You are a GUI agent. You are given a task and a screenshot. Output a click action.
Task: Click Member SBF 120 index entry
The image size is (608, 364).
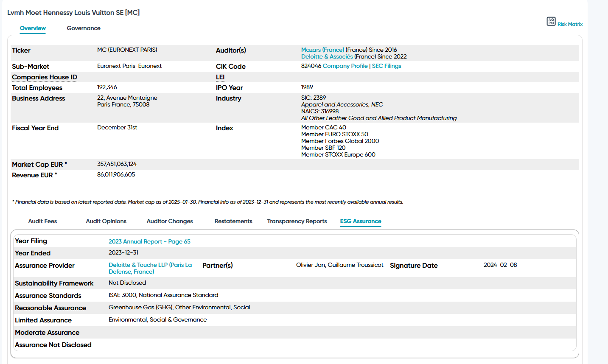click(x=323, y=148)
